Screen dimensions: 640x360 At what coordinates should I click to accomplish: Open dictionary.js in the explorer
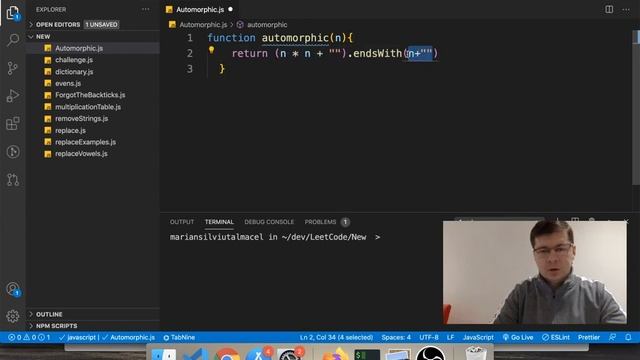[74, 72]
